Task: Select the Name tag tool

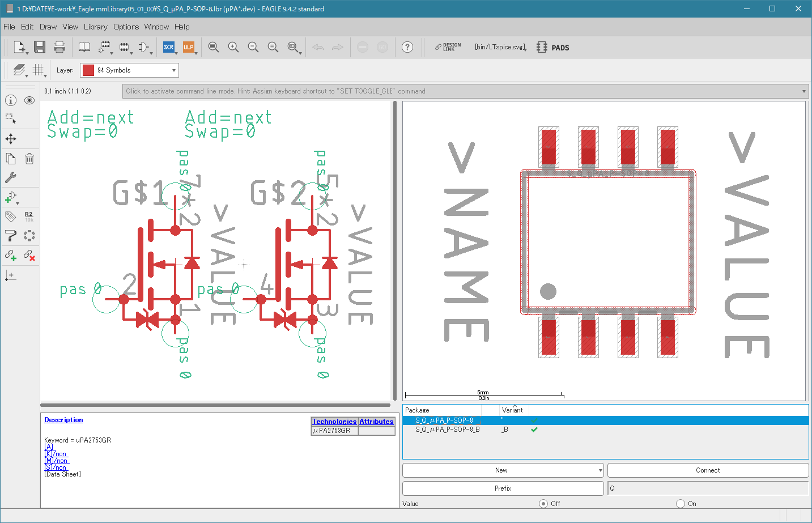Action: (11, 216)
